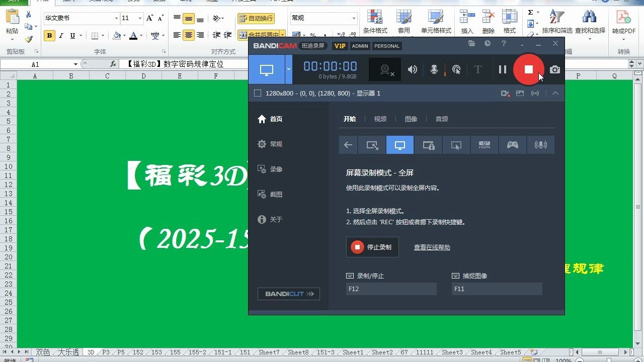Viewport: 644px width, 362px height.
Task: Click the fill color paint bucket
Action: (x=117, y=36)
